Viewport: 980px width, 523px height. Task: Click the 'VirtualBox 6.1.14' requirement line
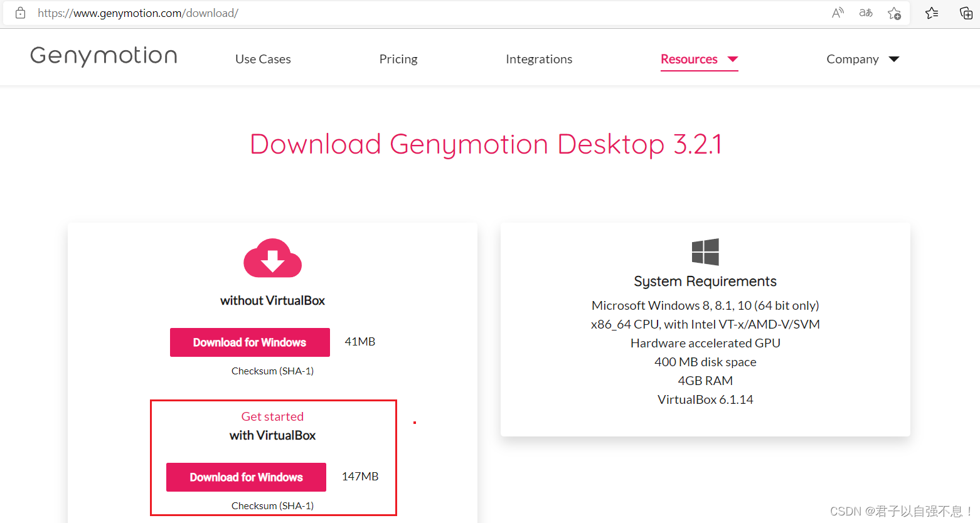[705, 399]
